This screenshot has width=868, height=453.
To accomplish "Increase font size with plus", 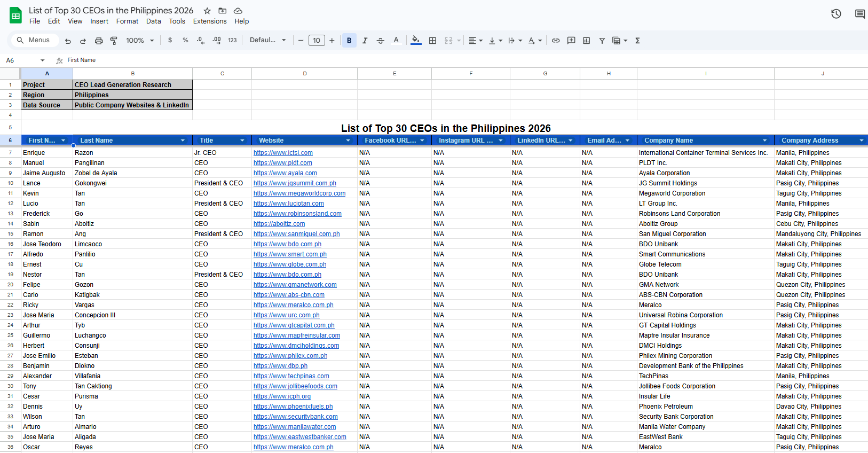I will coord(332,41).
